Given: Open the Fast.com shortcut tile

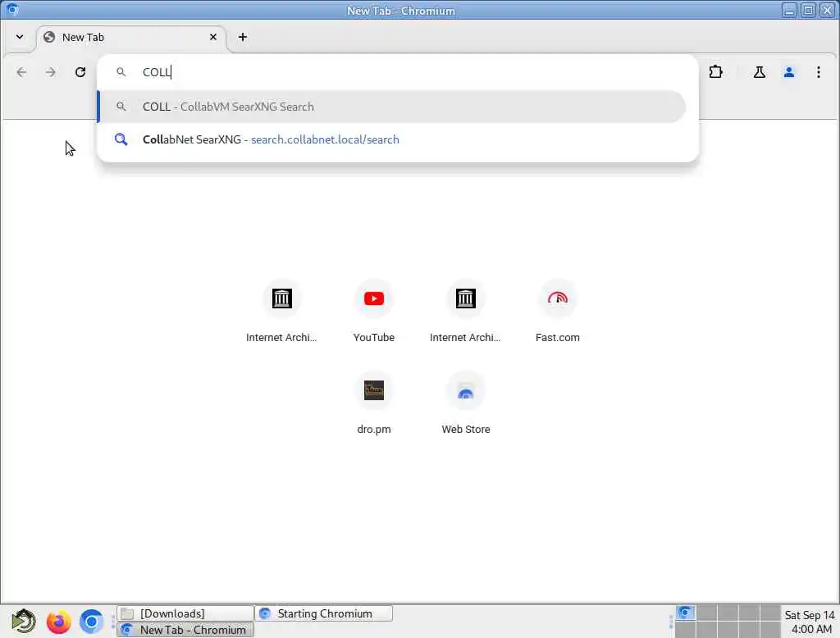Looking at the screenshot, I should tap(558, 312).
